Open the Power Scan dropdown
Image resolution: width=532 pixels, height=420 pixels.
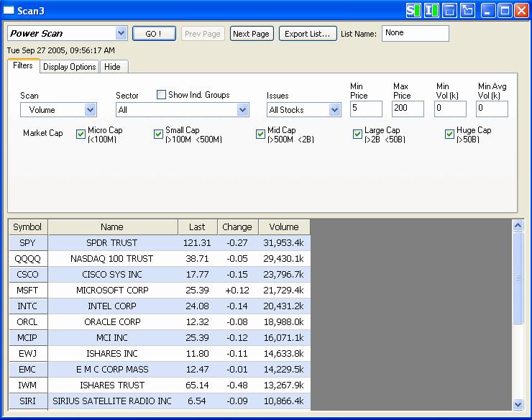[120, 34]
